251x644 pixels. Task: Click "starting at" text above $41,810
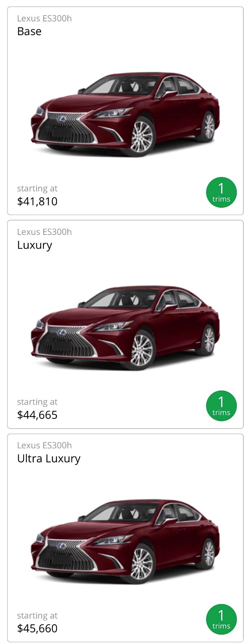pos(37,189)
